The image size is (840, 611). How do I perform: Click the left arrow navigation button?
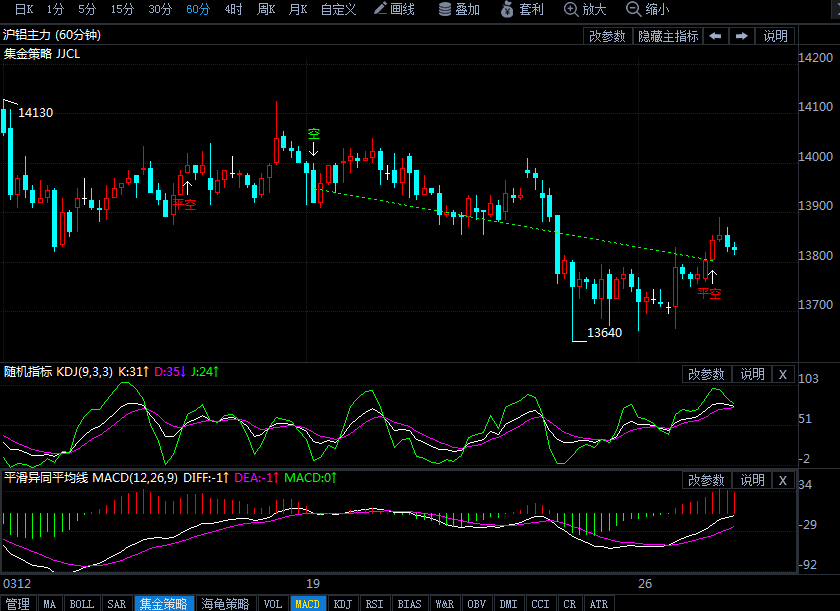click(x=715, y=36)
